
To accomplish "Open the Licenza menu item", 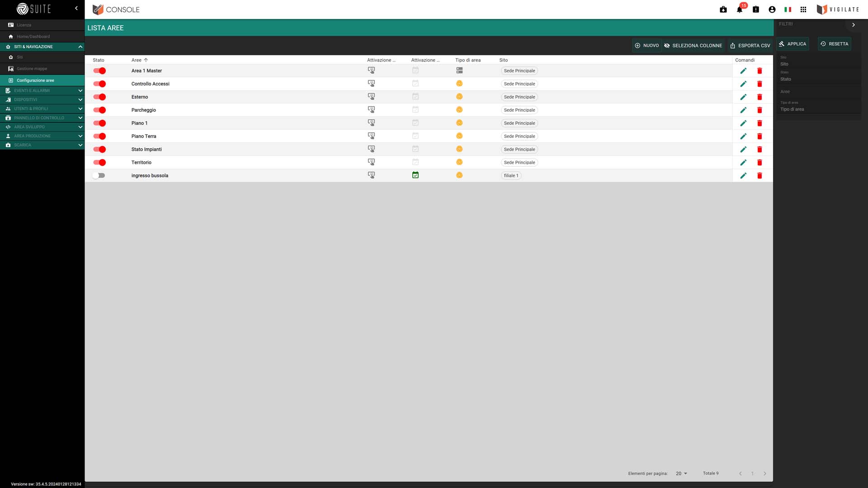I will click(x=42, y=25).
